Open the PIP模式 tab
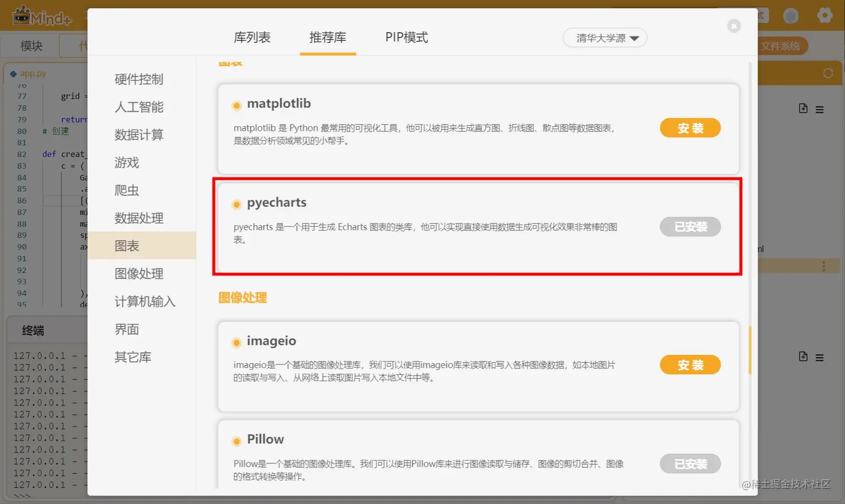This screenshot has height=504, width=845. [x=406, y=37]
